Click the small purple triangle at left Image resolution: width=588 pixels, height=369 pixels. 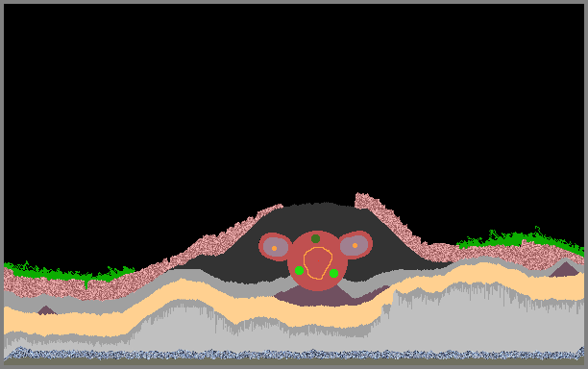[46, 310]
